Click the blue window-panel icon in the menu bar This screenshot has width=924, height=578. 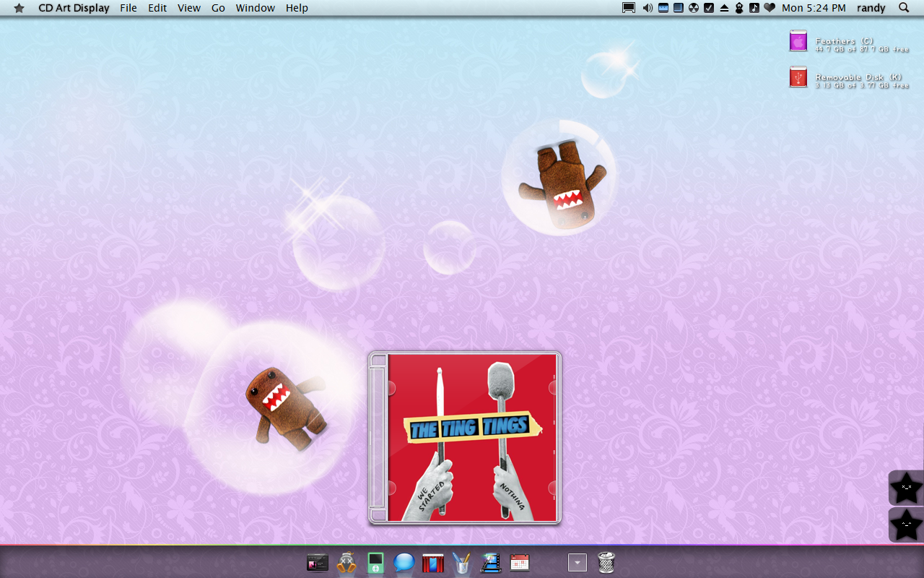(678, 8)
